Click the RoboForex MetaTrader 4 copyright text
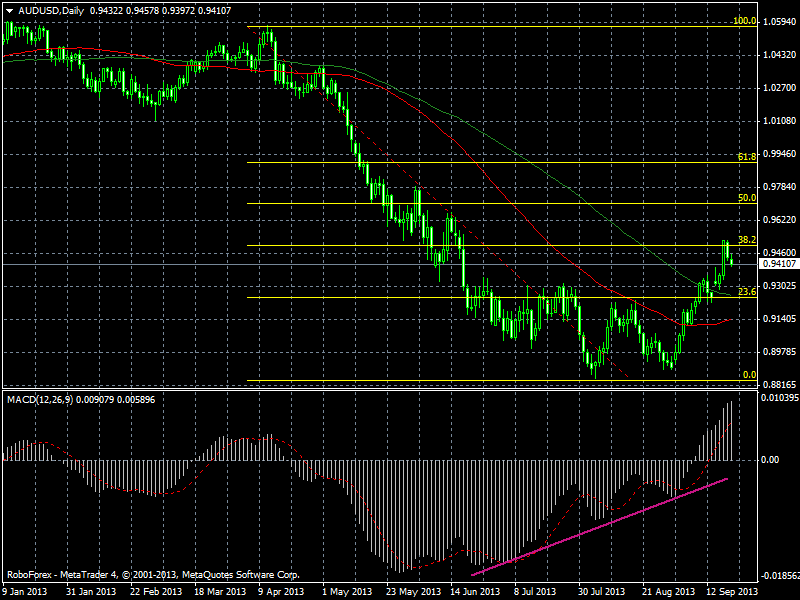 (x=153, y=575)
